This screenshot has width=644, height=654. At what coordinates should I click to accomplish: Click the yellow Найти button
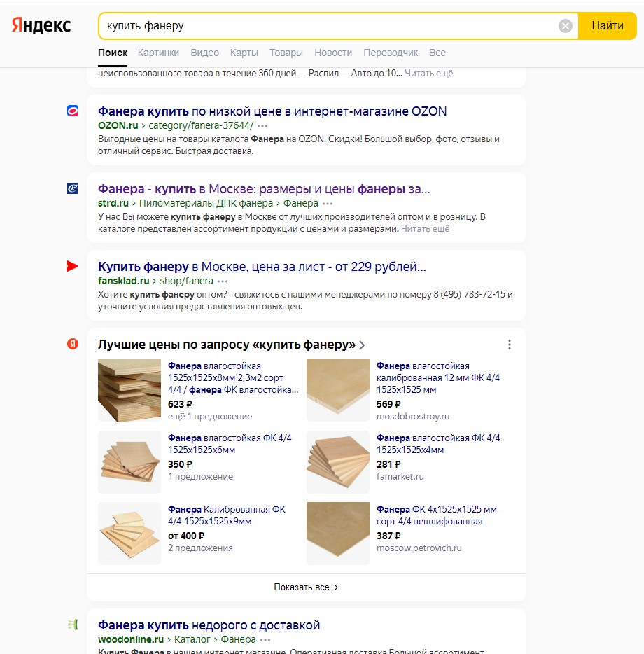pyautogui.click(x=608, y=26)
